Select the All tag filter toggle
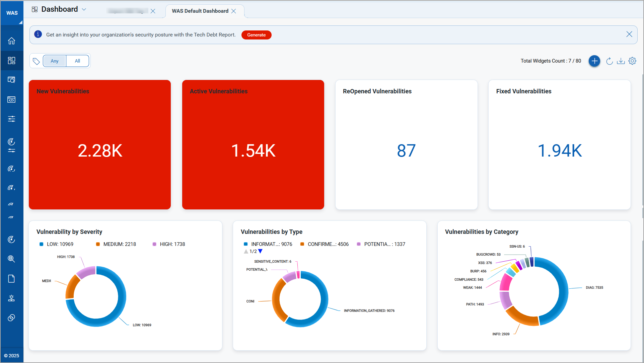This screenshot has width=644, height=363. pyautogui.click(x=77, y=61)
